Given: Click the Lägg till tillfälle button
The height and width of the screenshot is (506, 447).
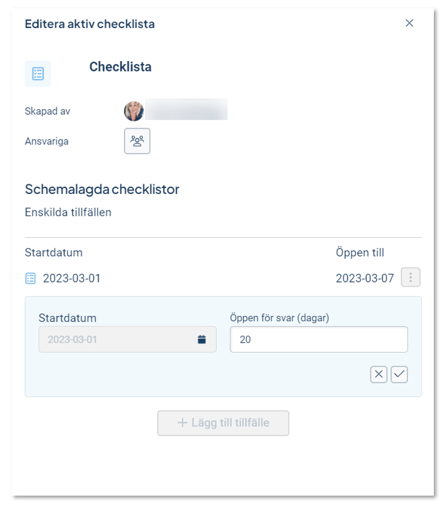Looking at the screenshot, I should tap(223, 423).
